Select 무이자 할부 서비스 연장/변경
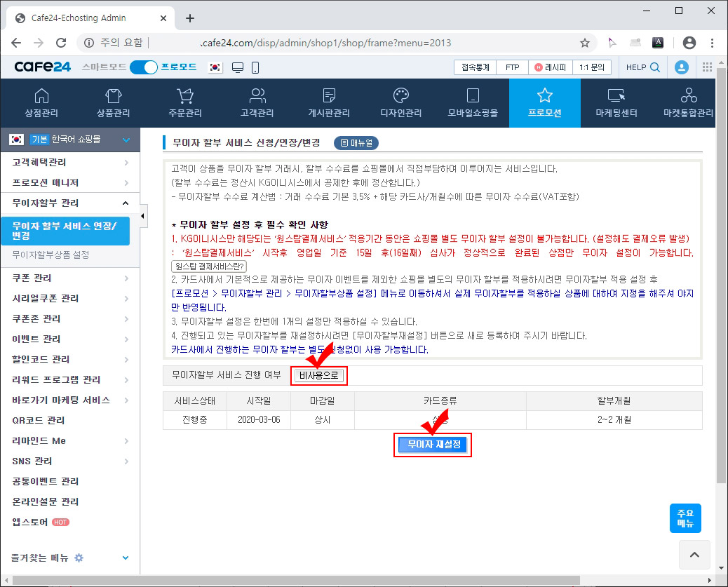This screenshot has width=728, height=587. 65,231
